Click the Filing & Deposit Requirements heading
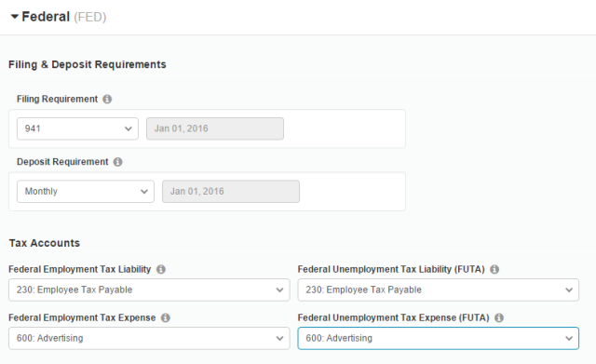Screen dimensions: 596x364 [x=88, y=64]
